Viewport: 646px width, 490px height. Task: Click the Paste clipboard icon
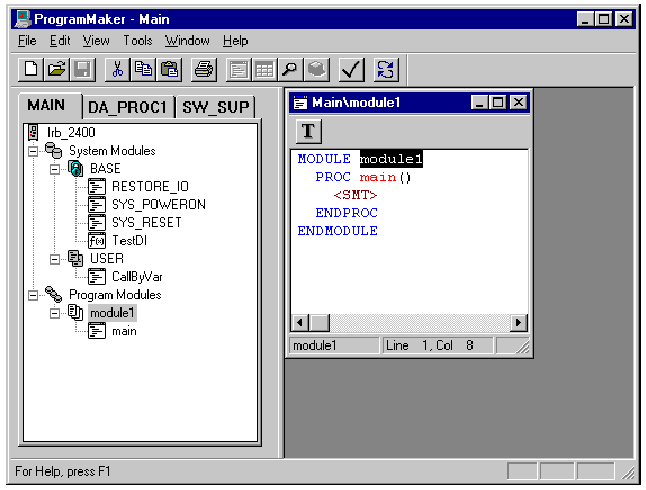[x=169, y=69]
